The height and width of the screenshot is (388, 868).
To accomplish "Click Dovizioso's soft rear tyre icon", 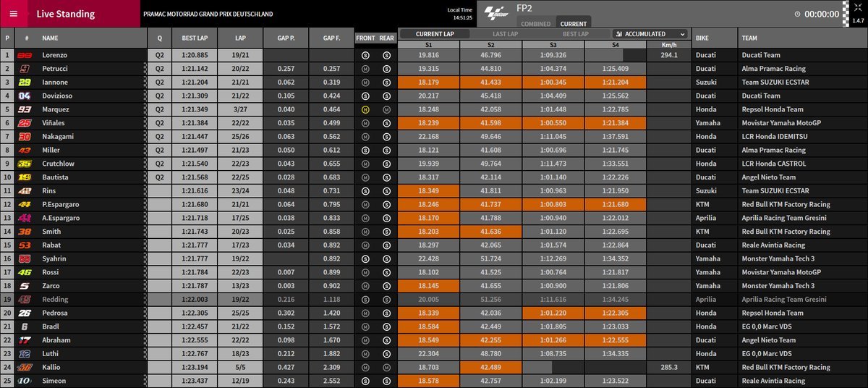I will coord(386,96).
